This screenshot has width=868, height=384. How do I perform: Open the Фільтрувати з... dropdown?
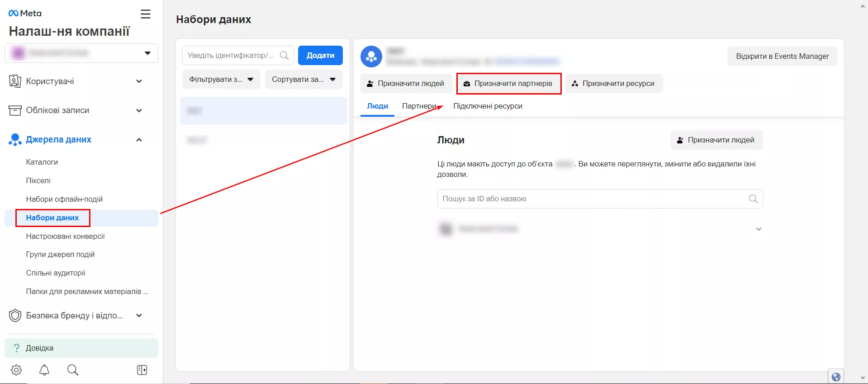click(x=221, y=79)
